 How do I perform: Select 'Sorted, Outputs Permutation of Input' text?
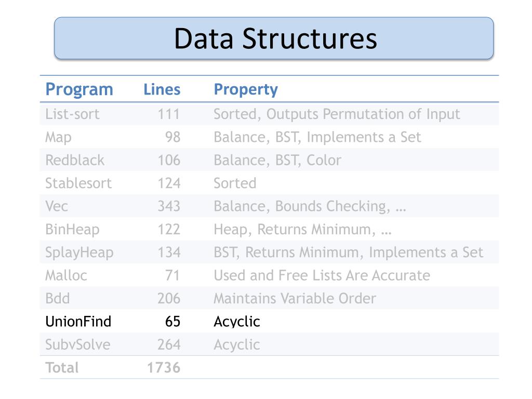[x=337, y=114]
